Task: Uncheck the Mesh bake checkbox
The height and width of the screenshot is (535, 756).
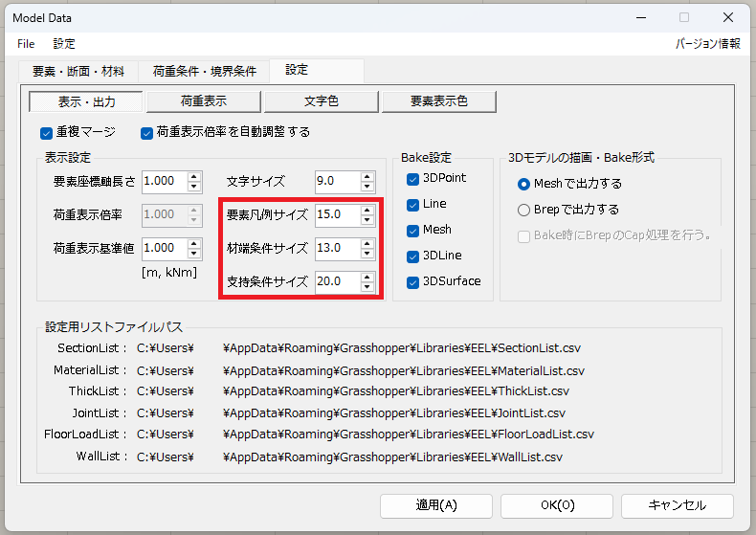Action: click(x=412, y=231)
